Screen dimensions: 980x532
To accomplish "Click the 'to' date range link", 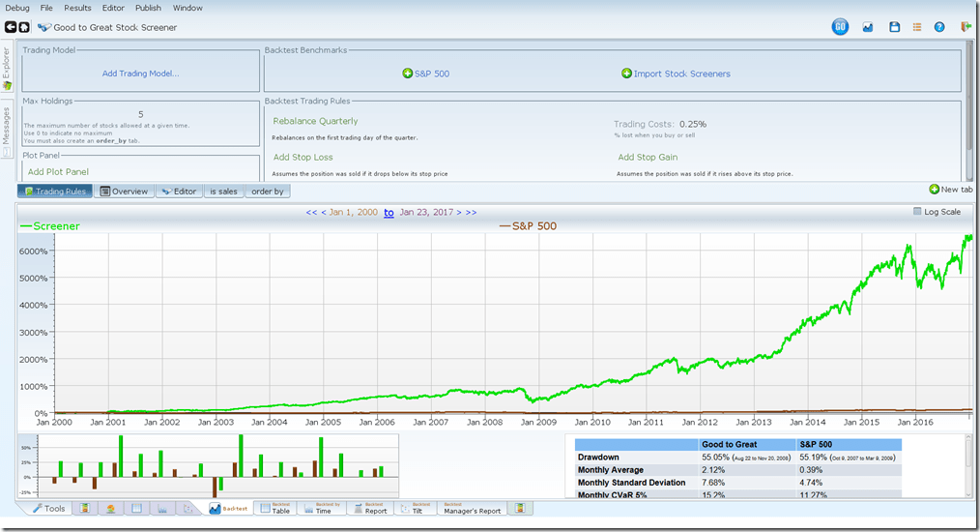I will pyautogui.click(x=389, y=212).
